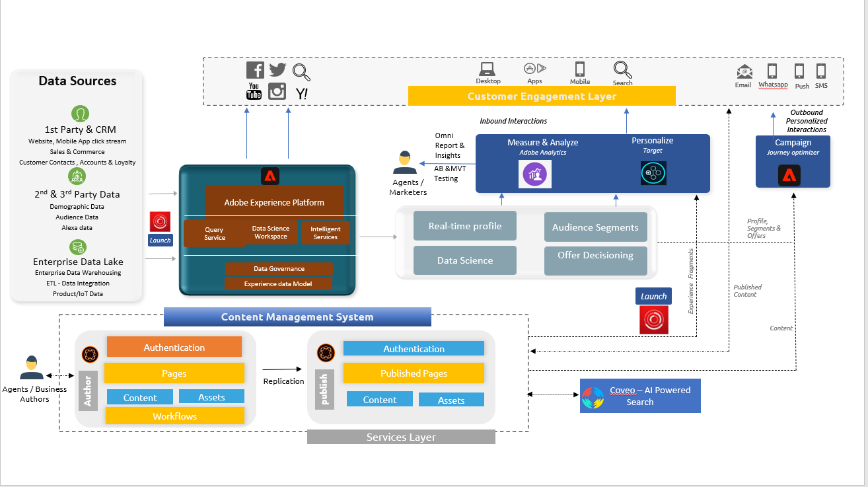
Task: Click the Agents / Business Authors person icon
Action: 31,367
